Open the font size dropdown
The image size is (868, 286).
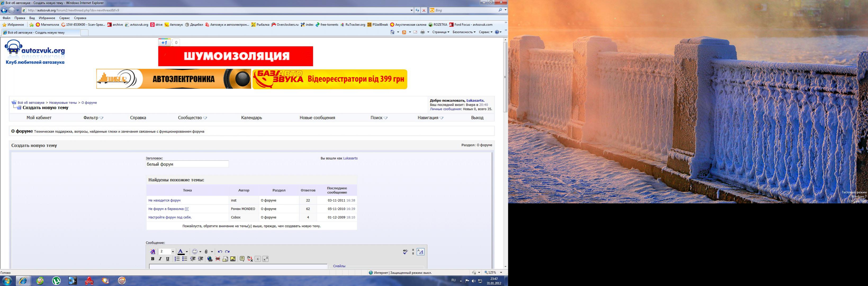(x=173, y=252)
